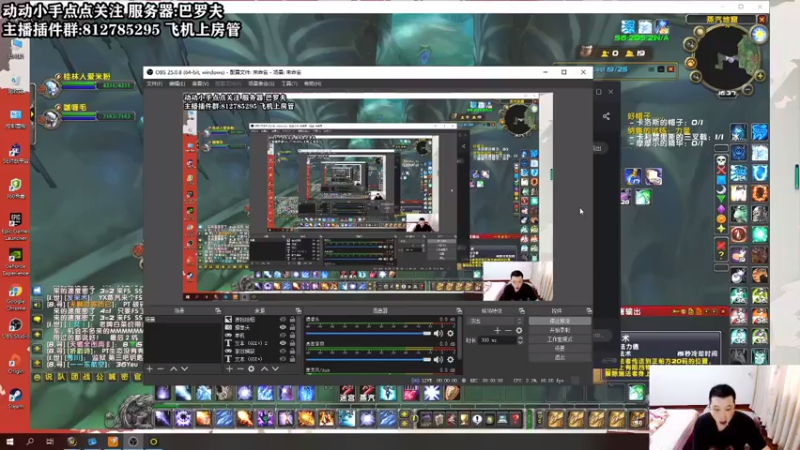Add a new scene with plus icon
800x450 pixels.
[x=149, y=368]
